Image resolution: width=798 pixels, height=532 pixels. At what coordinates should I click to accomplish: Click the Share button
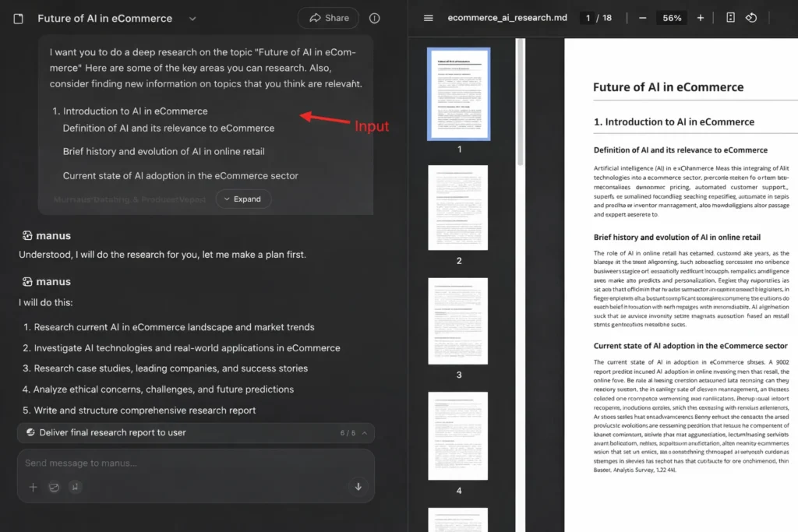[x=328, y=18]
